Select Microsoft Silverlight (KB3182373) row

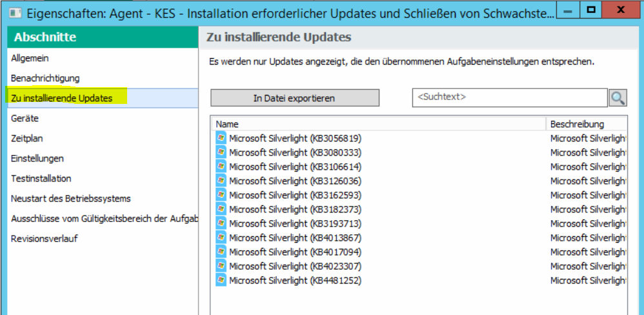point(419,209)
